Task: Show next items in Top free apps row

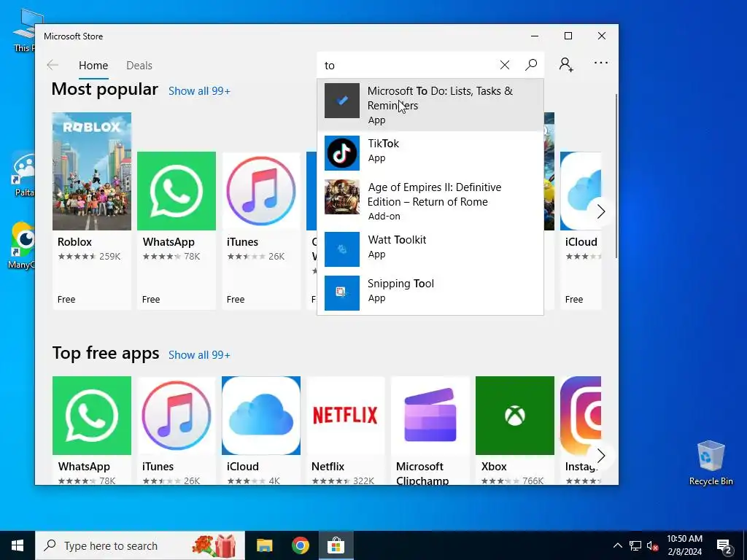Action: (x=601, y=455)
